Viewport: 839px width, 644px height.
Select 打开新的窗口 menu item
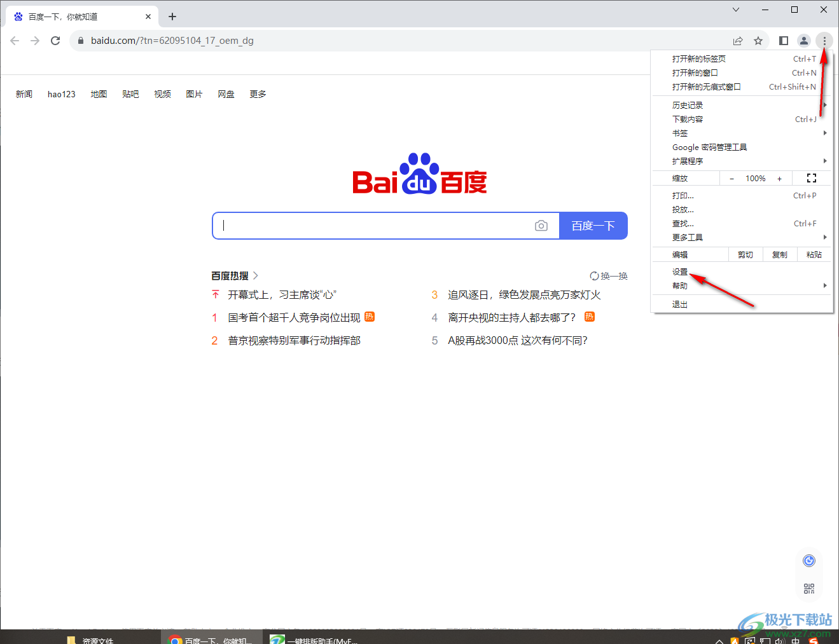[x=743, y=72]
